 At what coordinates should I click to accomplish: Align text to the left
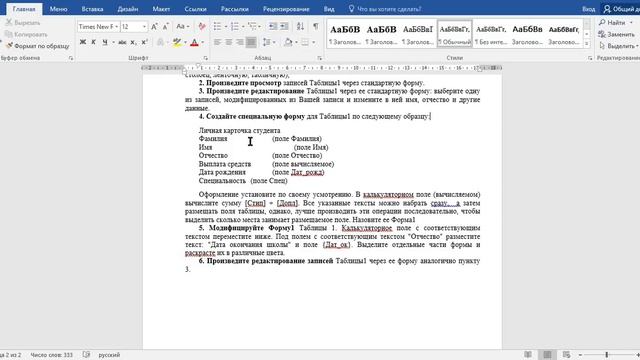tap(217, 42)
